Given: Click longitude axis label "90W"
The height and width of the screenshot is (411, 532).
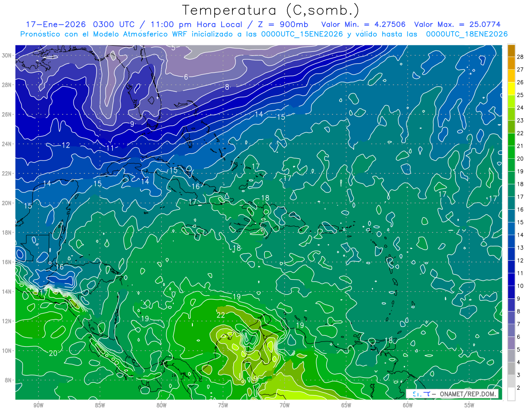Looking at the screenshot, I should 38,405.
